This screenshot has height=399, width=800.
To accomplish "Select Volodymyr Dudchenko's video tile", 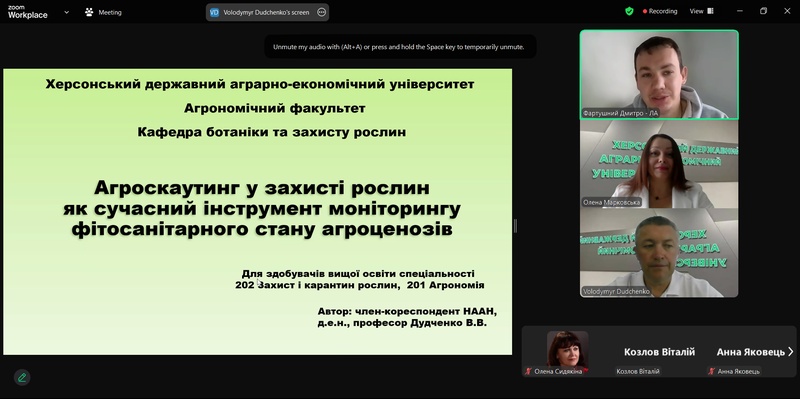I will click(659, 253).
